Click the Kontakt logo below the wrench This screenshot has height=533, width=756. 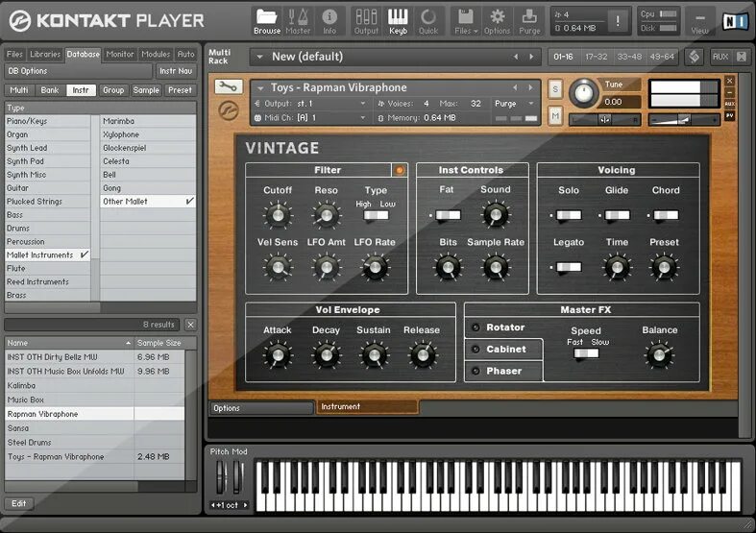point(228,110)
